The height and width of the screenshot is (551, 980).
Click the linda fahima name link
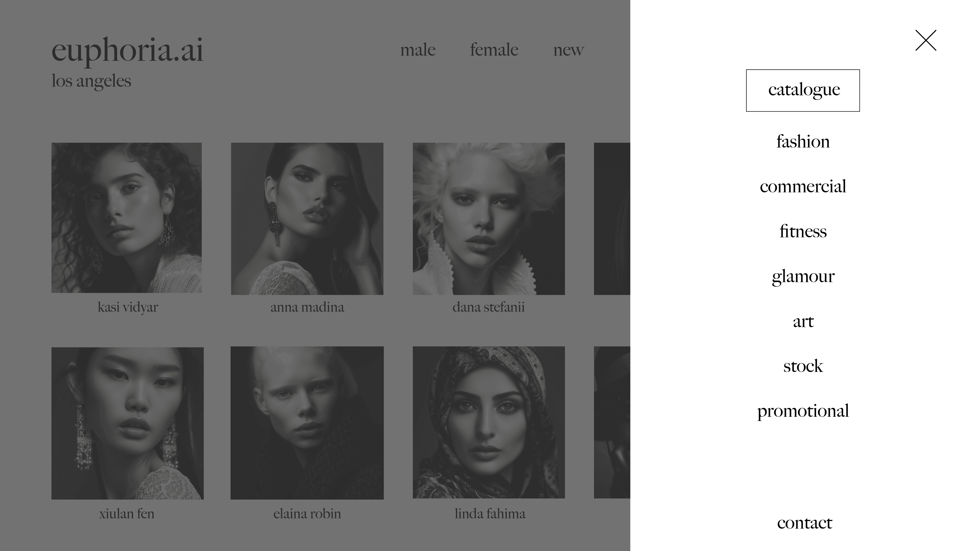tap(490, 514)
